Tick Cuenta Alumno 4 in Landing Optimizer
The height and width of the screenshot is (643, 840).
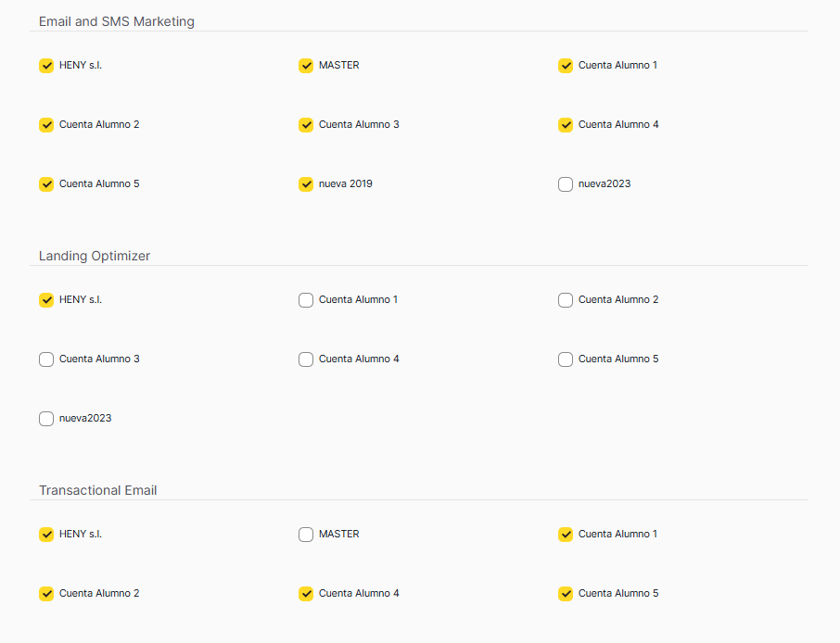306,359
